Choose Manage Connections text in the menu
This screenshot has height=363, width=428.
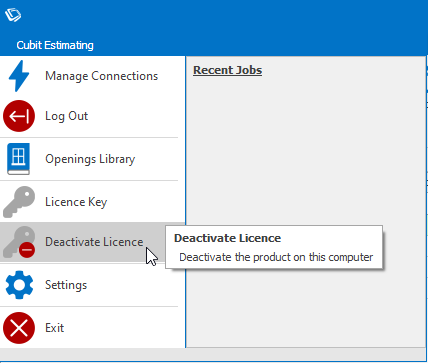pos(101,76)
